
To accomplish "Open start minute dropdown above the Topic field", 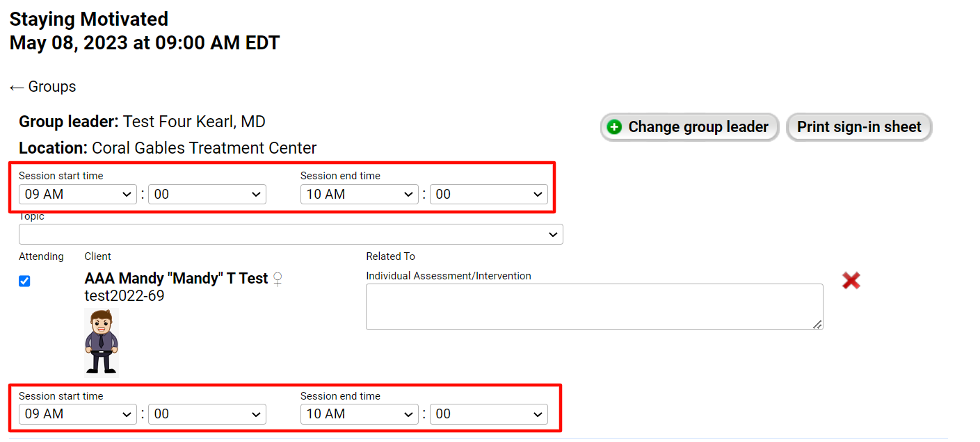I will coord(207,195).
